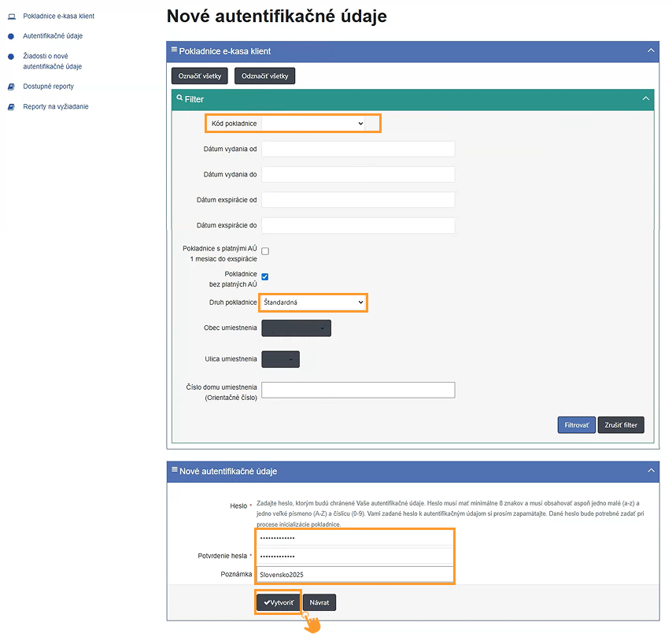
Task: Open Dostupné reporty in the sidebar
Action: pos(48,87)
